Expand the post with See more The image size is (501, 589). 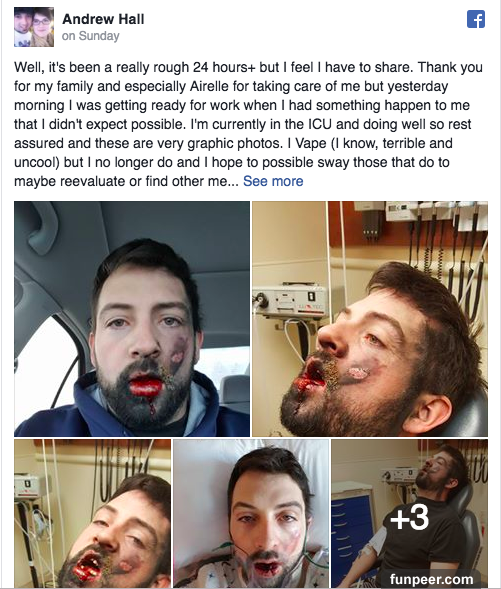click(x=273, y=181)
